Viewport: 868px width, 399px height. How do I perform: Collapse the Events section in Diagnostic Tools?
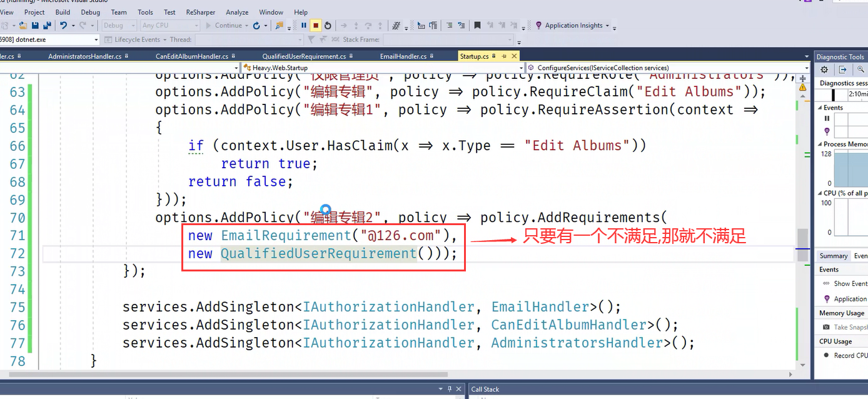point(820,108)
